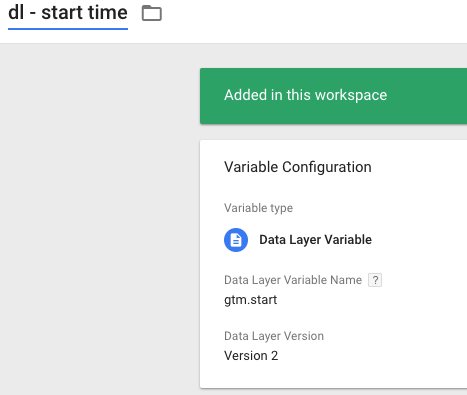Click the bold "Data Layer Variable" type name
Screen dimensions: 467x395
pos(315,240)
